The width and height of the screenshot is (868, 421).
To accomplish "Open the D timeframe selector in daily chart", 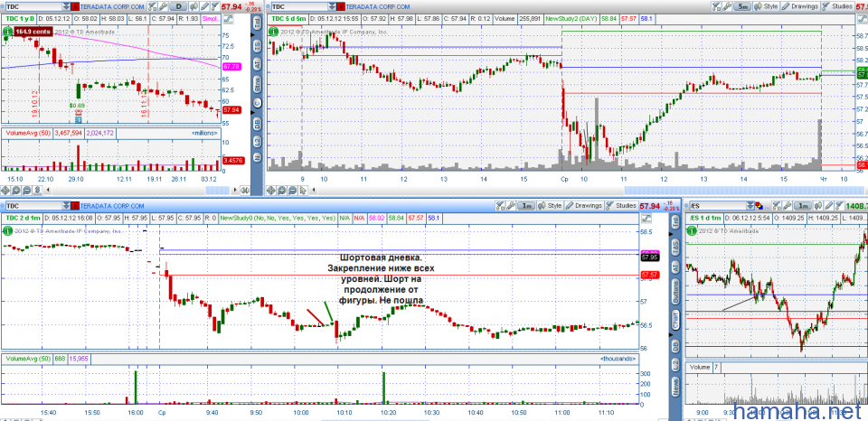I will [178, 6].
